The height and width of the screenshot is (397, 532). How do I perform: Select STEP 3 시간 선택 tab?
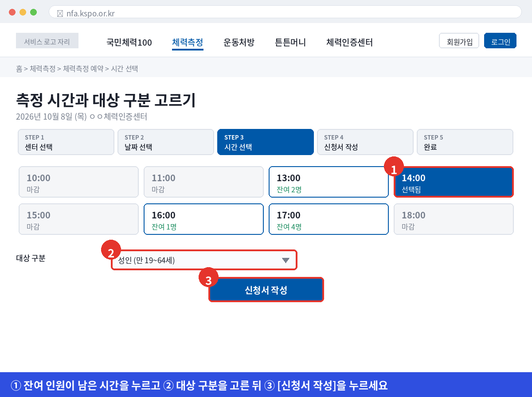point(266,142)
